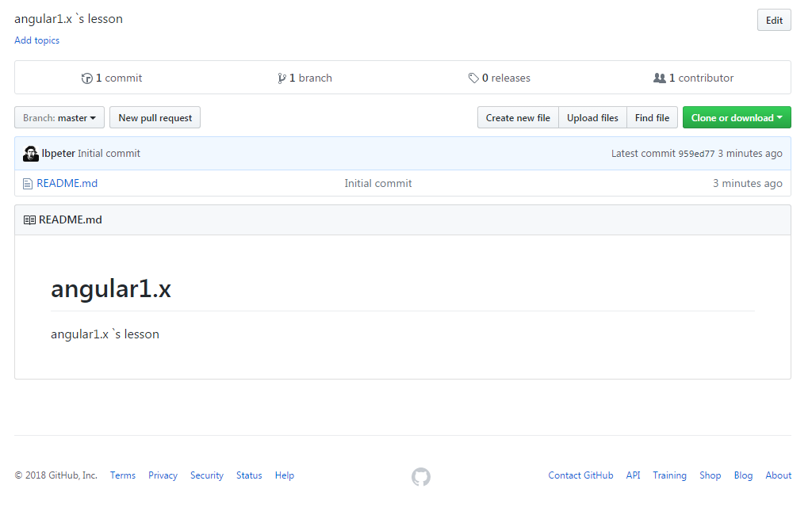Click Contact GitHub footer link
This screenshot has width=812, height=519.
pyautogui.click(x=580, y=475)
